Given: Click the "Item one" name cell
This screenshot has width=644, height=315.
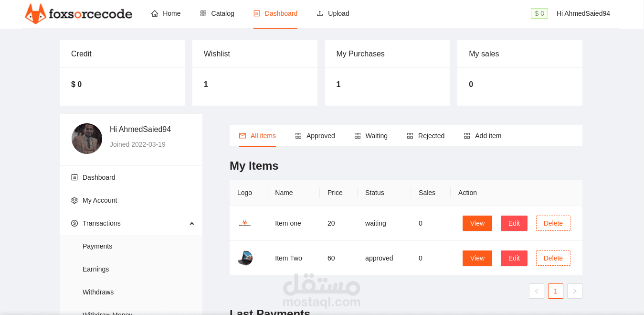Looking at the screenshot, I should (x=288, y=223).
